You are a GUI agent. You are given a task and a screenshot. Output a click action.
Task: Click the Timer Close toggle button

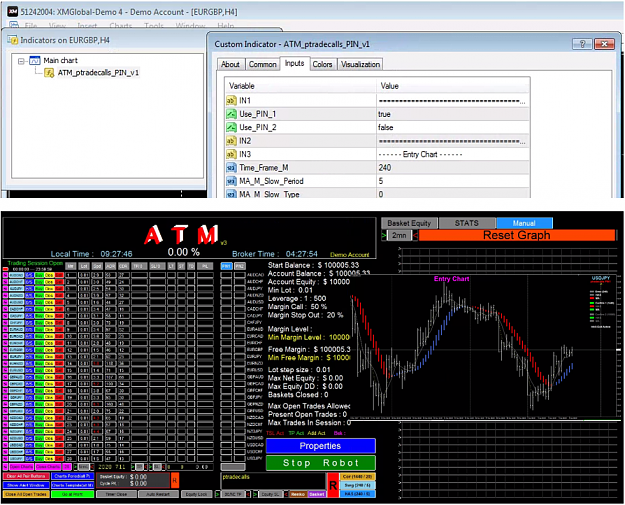[116, 494]
